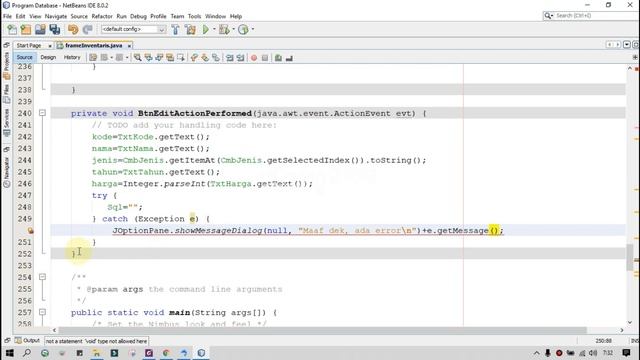
Task: Collapse the BtnEditActionPerformed method fold
Action: (x=42, y=113)
